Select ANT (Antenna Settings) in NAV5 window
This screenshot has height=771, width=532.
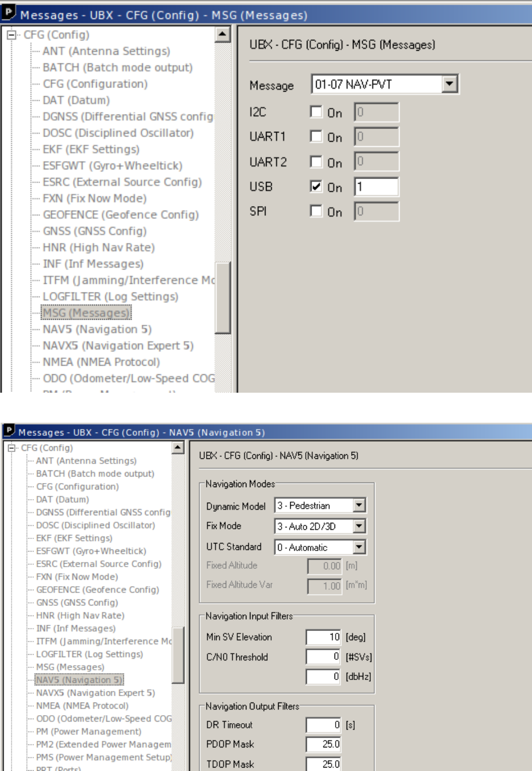pyautogui.click(x=86, y=460)
